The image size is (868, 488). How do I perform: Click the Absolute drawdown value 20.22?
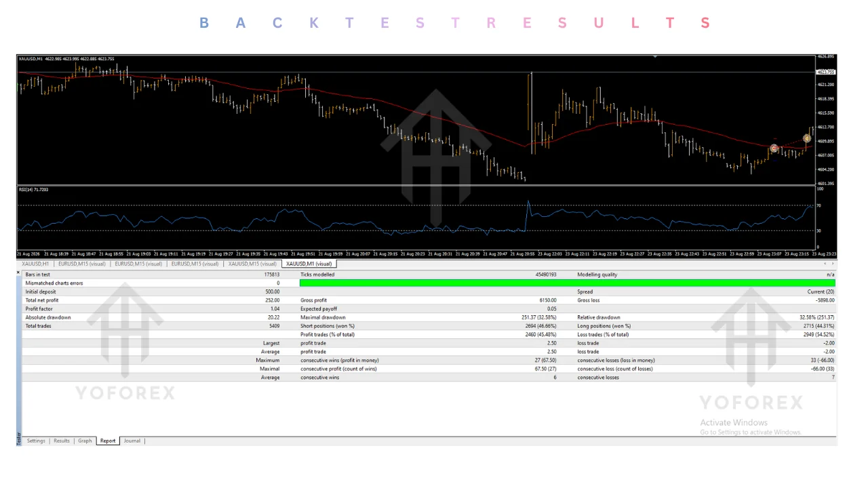tap(274, 317)
